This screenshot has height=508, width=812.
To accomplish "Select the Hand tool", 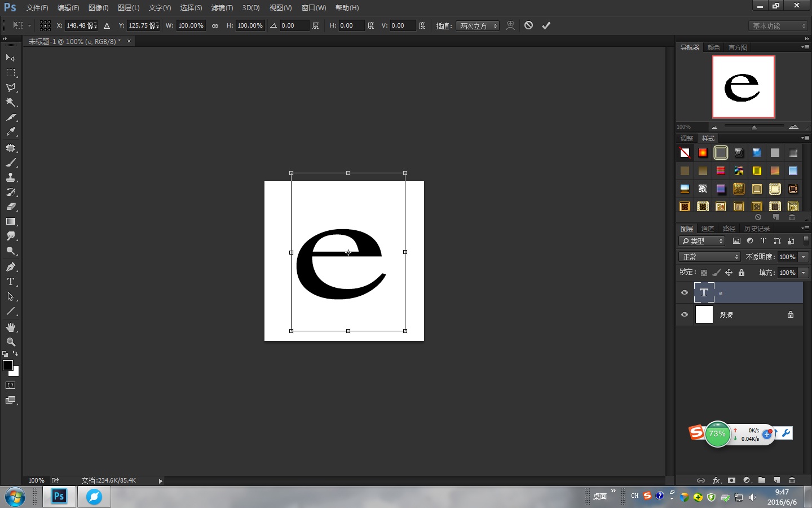I will (11, 327).
